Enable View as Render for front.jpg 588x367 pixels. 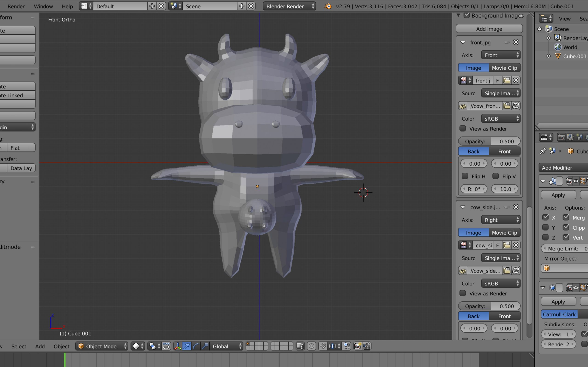[463, 129]
